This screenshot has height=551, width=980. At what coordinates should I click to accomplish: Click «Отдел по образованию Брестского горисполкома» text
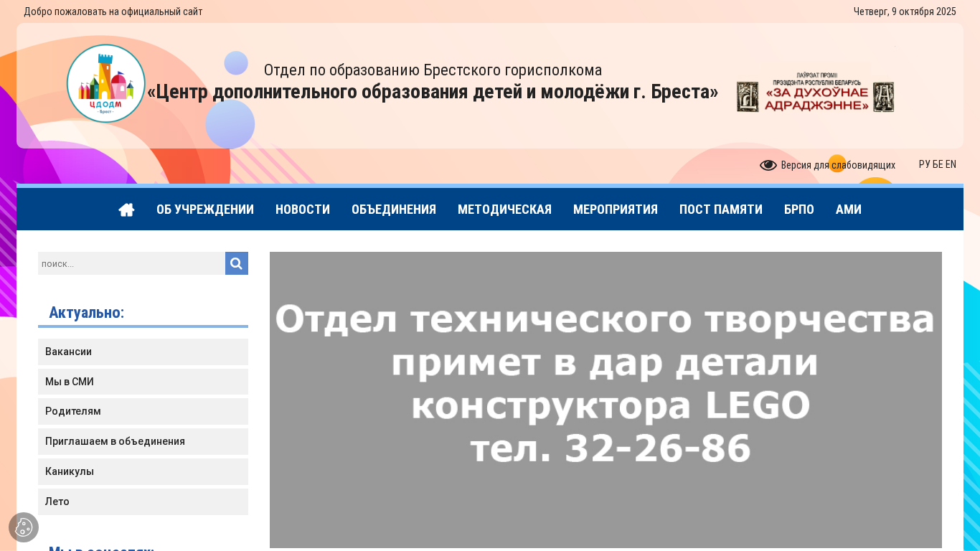click(x=433, y=70)
